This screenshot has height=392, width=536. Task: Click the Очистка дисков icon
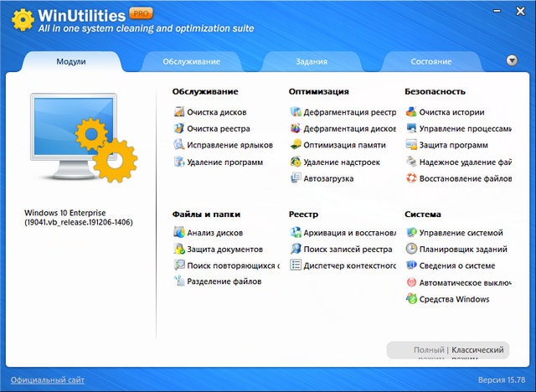(x=179, y=111)
